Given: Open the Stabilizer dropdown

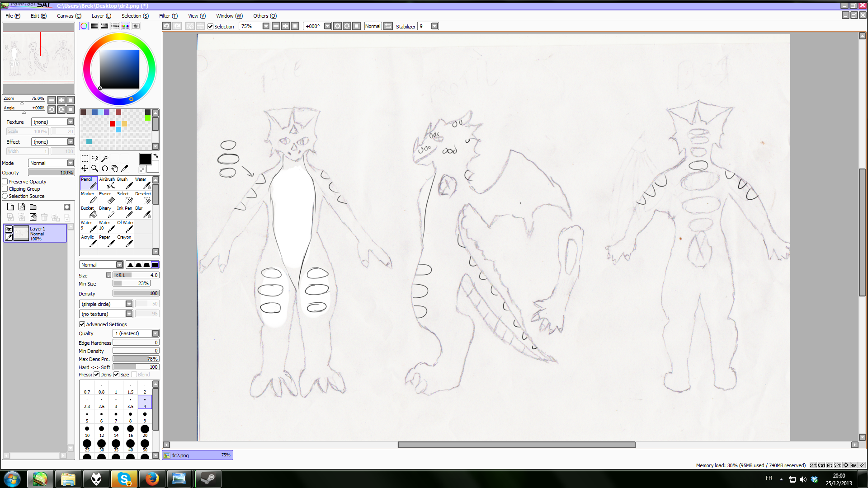Looking at the screenshot, I should coord(434,26).
